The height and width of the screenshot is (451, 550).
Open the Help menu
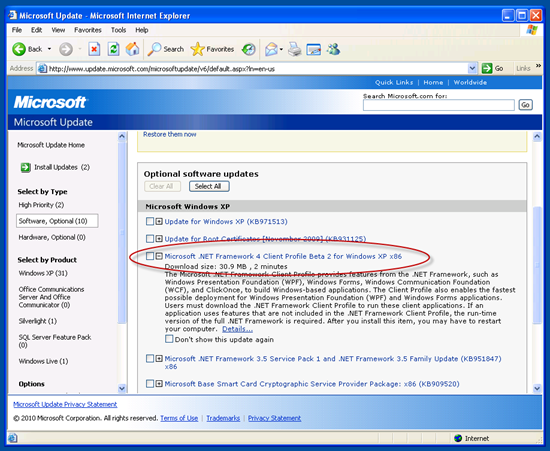click(142, 30)
